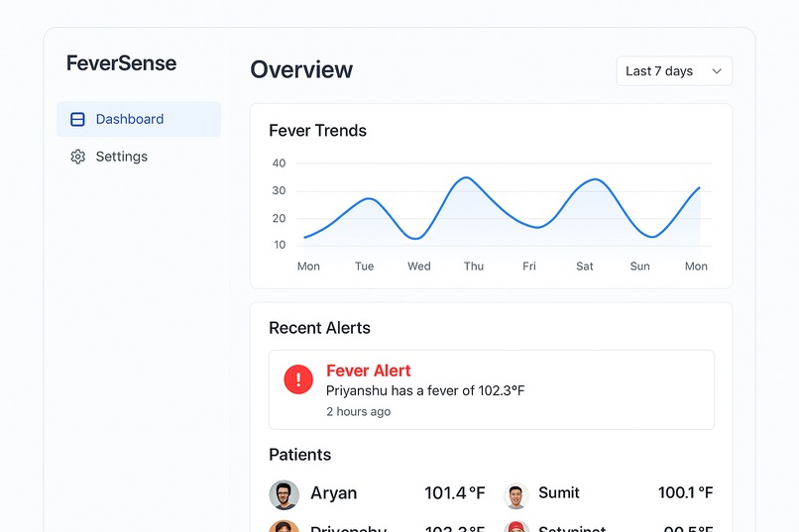The image size is (799, 532).
Task: Click the 40 value on chart y-axis
Action: coord(279,163)
